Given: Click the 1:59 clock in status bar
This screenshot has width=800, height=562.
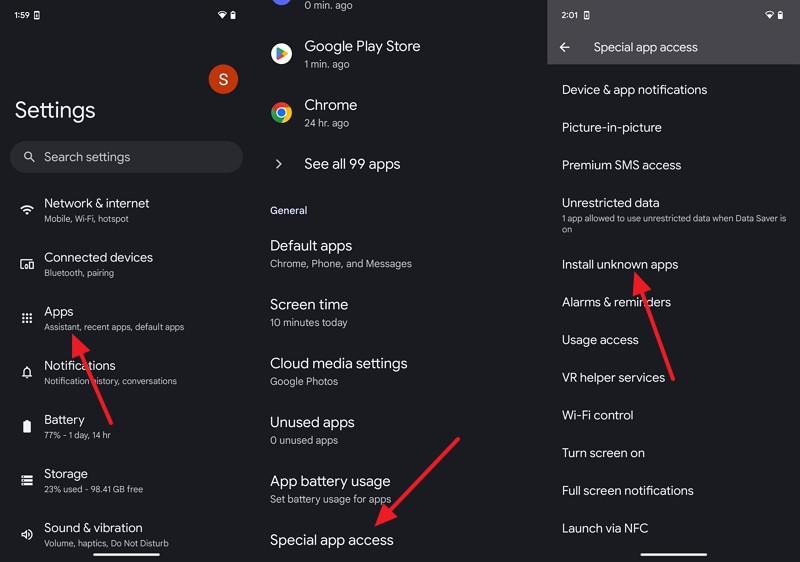Looking at the screenshot, I should pos(22,15).
